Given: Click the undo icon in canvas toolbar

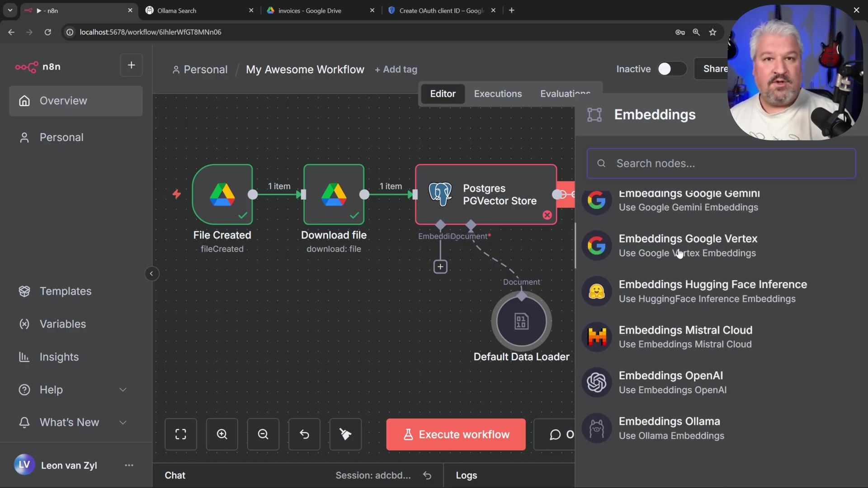Looking at the screenshot, I should pos(304,434).
